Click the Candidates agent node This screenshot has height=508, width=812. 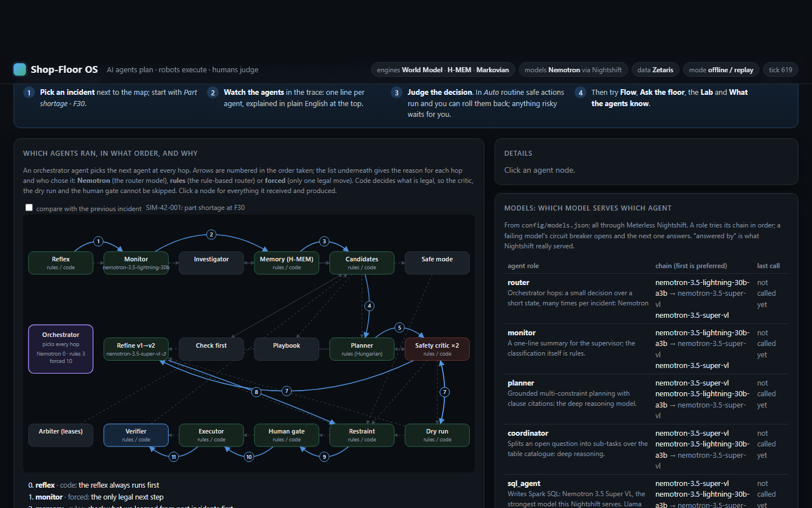pyautogui.click(x=362, y=263)
